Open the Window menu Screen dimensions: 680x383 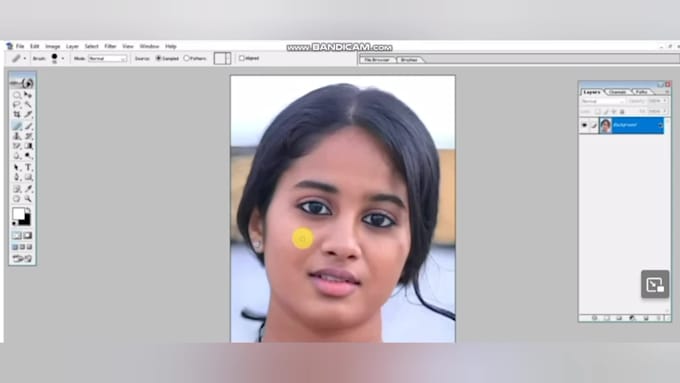click(149, 46)
